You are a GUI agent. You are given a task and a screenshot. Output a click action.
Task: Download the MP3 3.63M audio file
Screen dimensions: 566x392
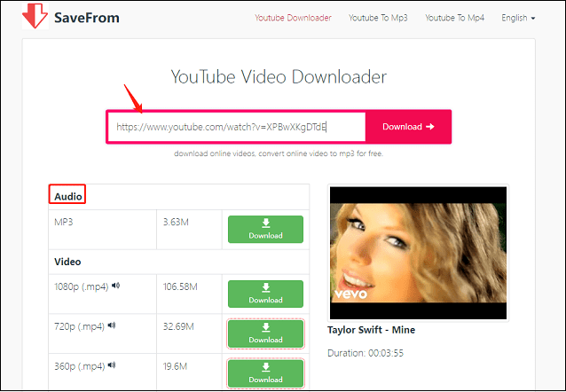[x=265, y=229]
